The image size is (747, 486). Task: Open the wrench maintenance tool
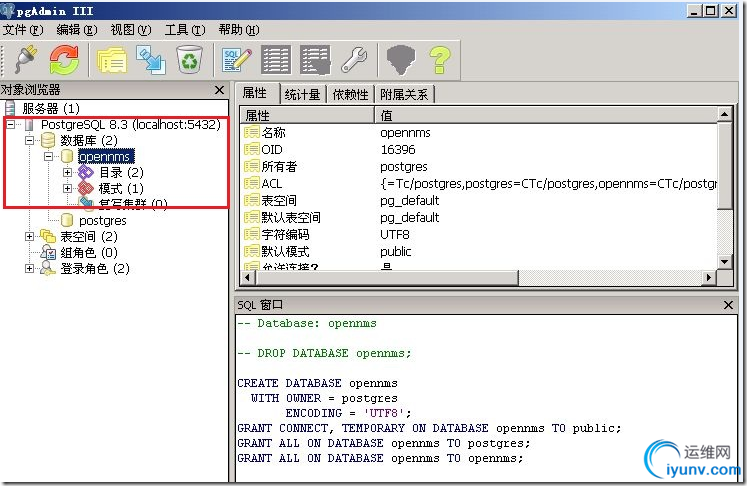coord(354,60)
